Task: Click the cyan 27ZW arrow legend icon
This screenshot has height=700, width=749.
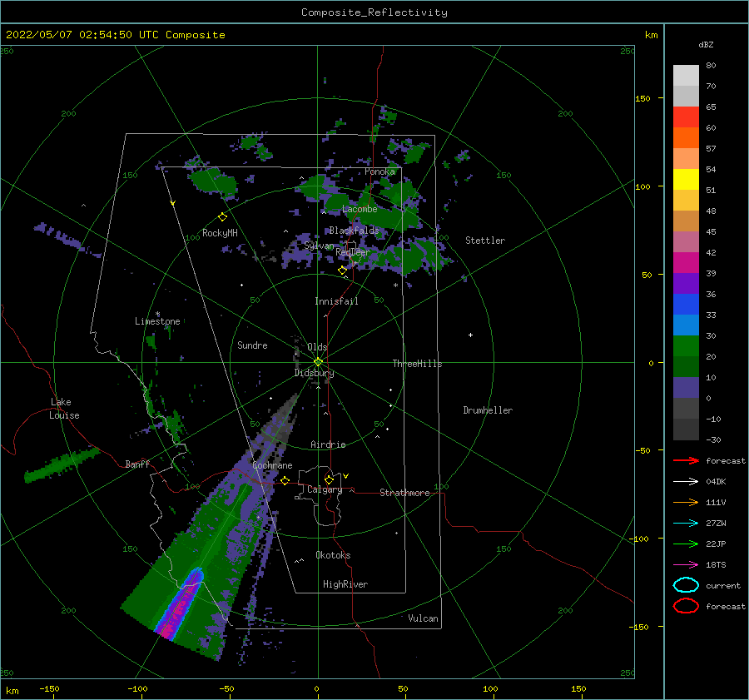Action: pos(686,523)
